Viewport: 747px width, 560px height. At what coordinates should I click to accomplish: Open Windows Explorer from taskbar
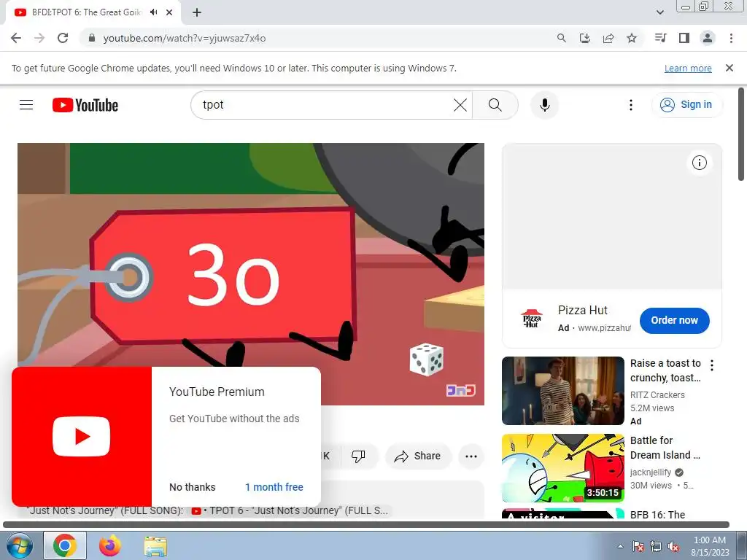[156, 546]
